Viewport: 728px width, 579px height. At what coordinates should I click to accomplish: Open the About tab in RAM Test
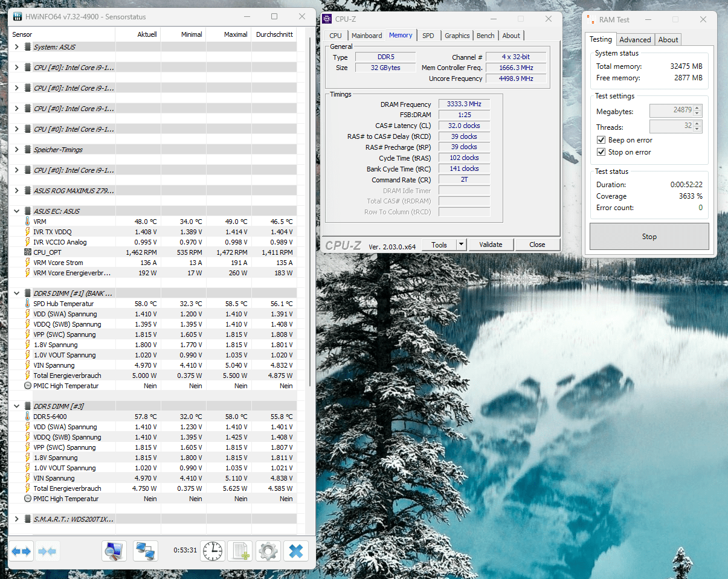click(668, 40)
